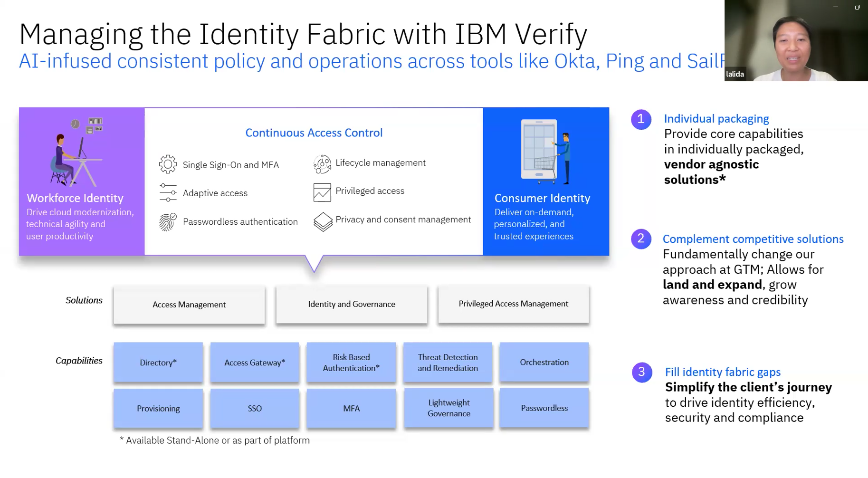This screenshot has height=478, width=868.
Task: Select the Identity and Governance solution box
Action: (x=352, y=304)
